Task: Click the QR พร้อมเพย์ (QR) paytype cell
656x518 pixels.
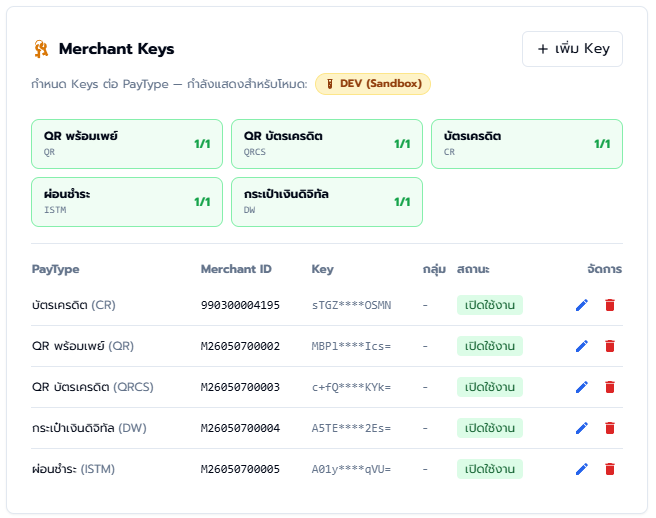Action: pos(83,346)
